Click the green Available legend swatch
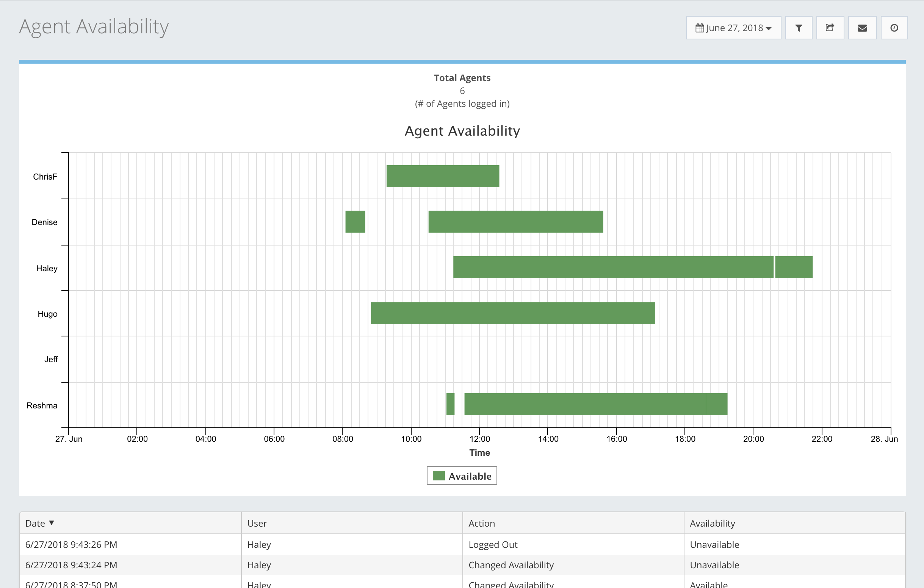Screen dimensions: 924x588 click(x=439, y=476)
